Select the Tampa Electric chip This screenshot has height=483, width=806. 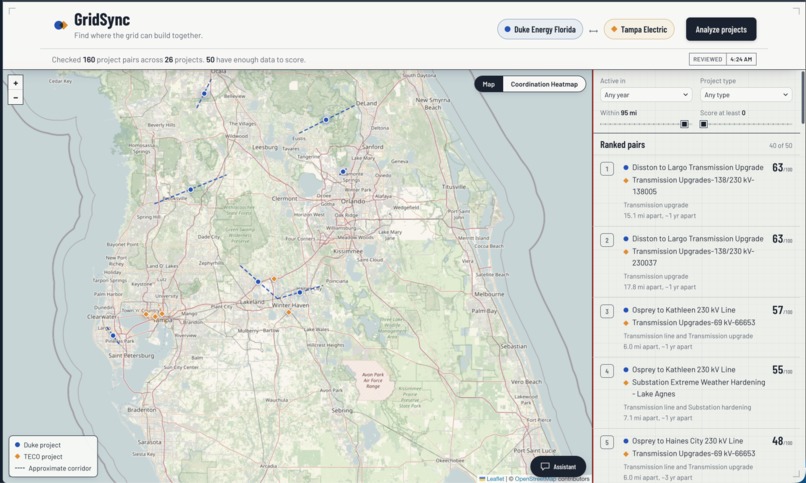pos(638,29)
